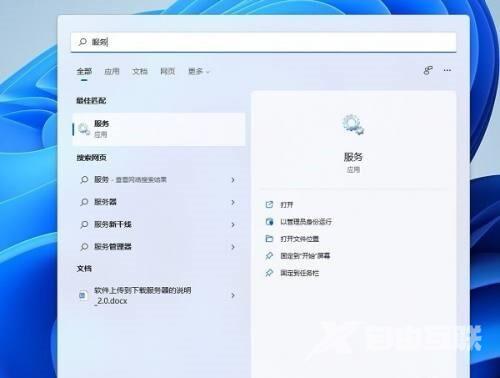
Task: Open the 更多 dropdown
Action: (199, 71)
